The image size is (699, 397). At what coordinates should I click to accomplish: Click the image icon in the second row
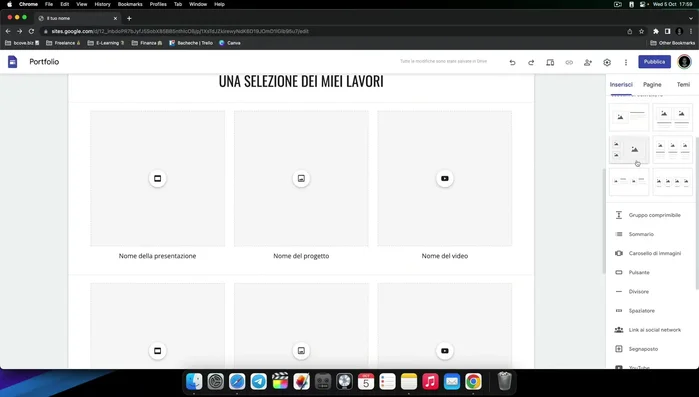(x=301, y=351)
